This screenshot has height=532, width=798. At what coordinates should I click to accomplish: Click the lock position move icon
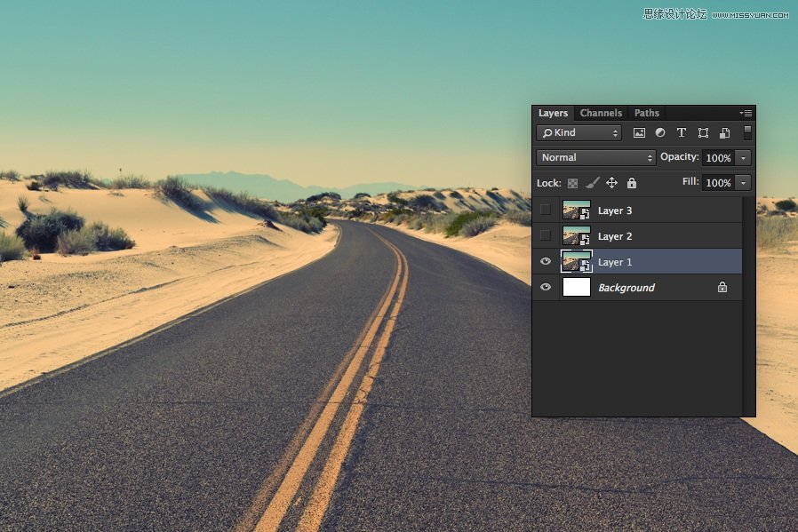tap(611, 183)
